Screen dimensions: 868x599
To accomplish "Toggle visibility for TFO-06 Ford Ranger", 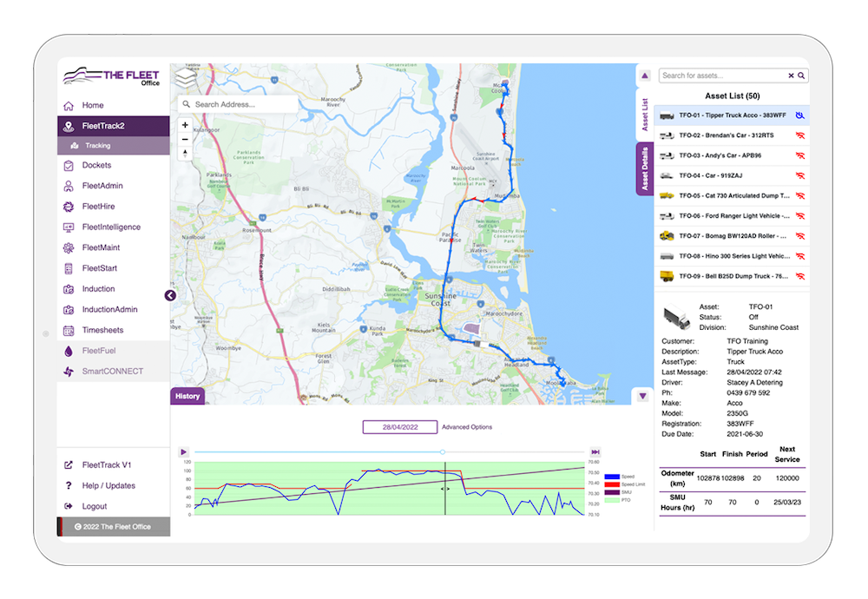I will pyautogui.click(x=800, y=216).
